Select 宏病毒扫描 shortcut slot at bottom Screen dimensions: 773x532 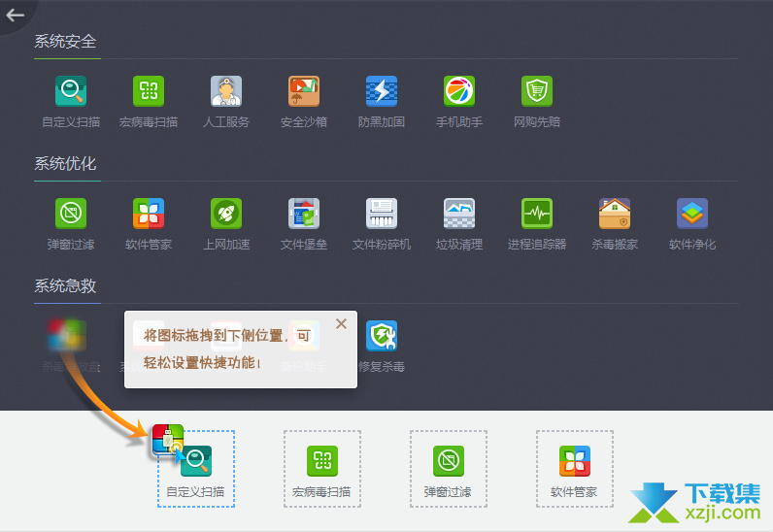(322, 469)
